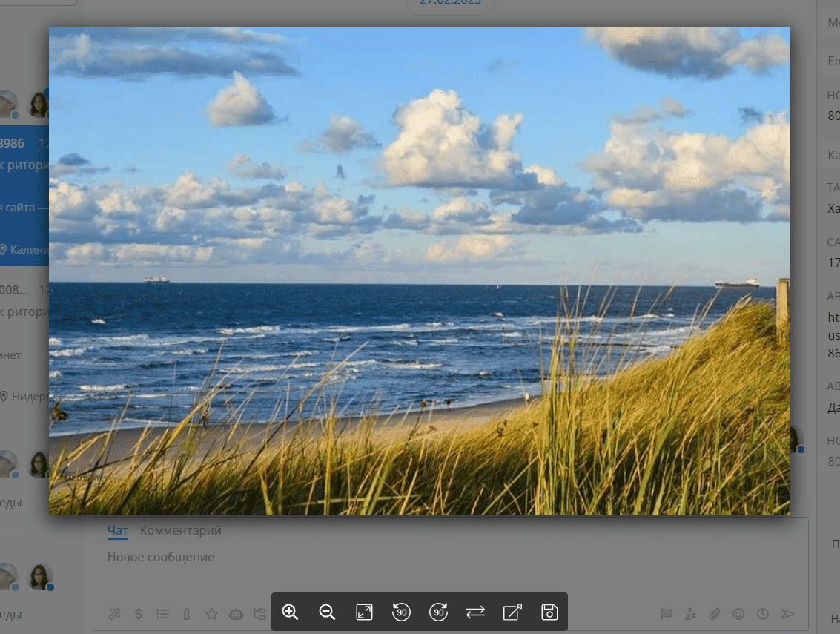Expand the image to full screen

[x=364, y=612]
